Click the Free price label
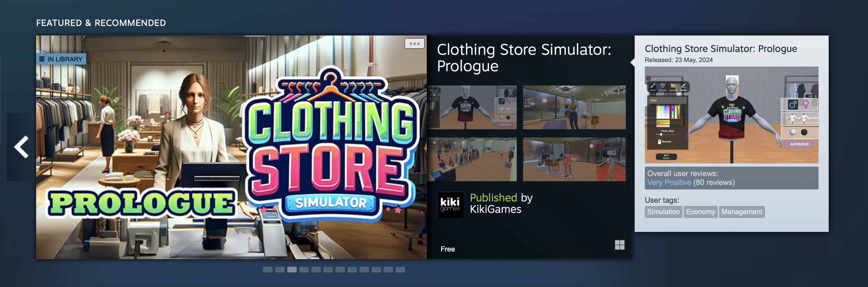This screenshot has width=868, height=287. [448, 249]
